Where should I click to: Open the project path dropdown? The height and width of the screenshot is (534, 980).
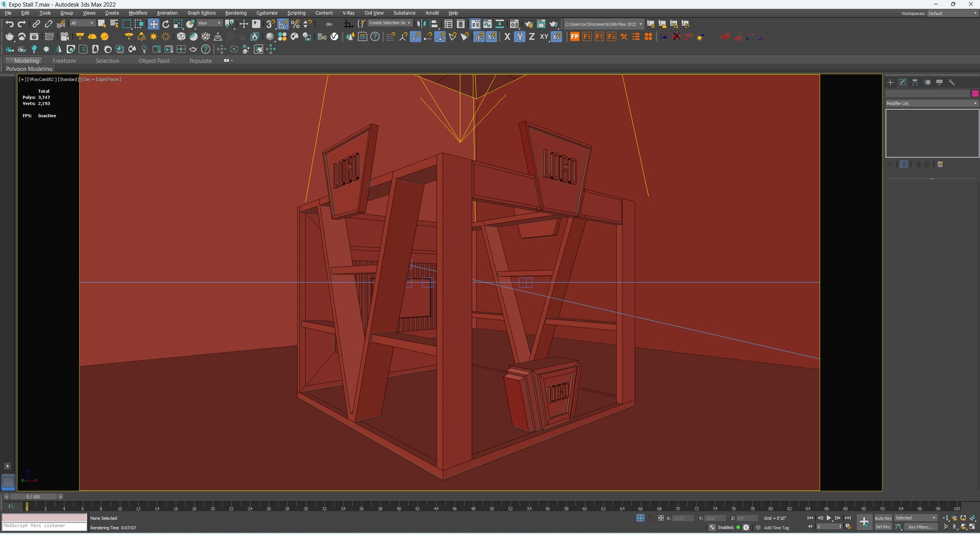tap(603, 24)
